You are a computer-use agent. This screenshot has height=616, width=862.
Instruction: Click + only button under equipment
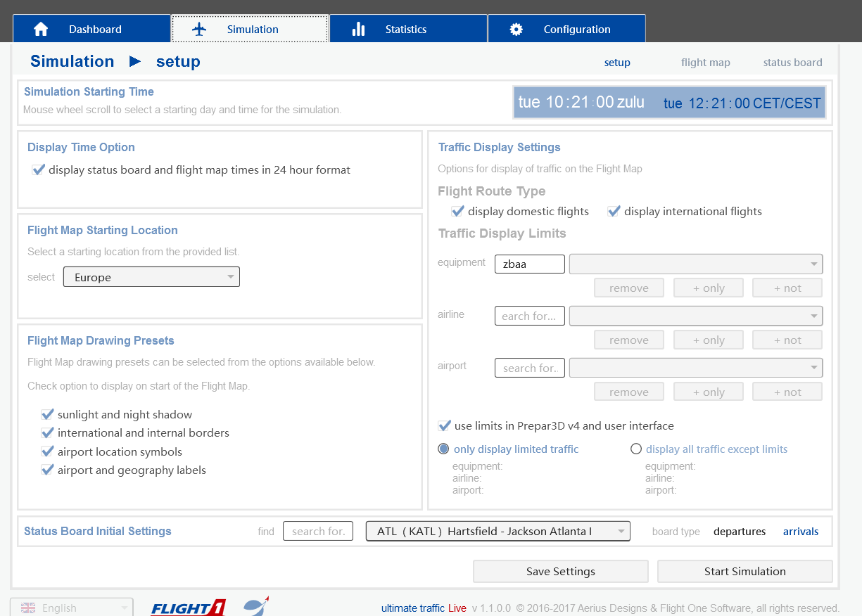(709, 288)
